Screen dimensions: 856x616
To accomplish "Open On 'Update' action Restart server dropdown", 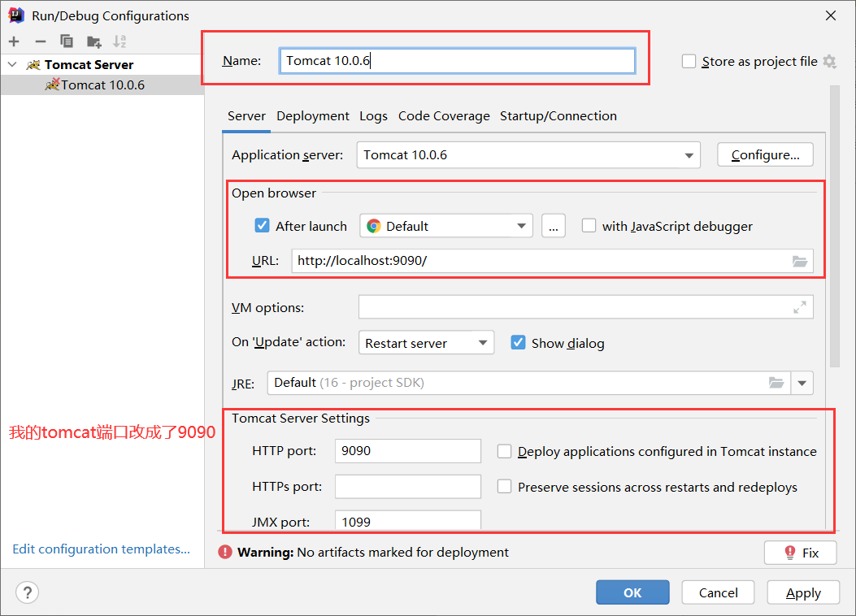I will (426, 343).
